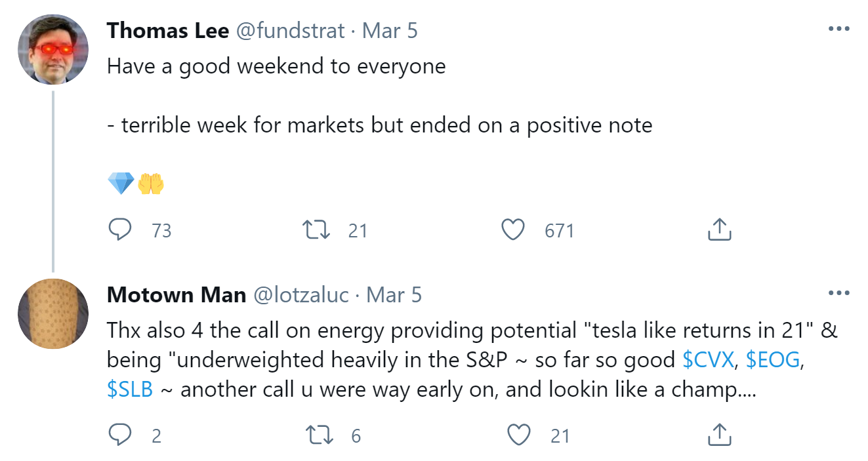Reply to Thomas Lee's tweet
This screenshot has height=461, width=868.
(119, 230)
